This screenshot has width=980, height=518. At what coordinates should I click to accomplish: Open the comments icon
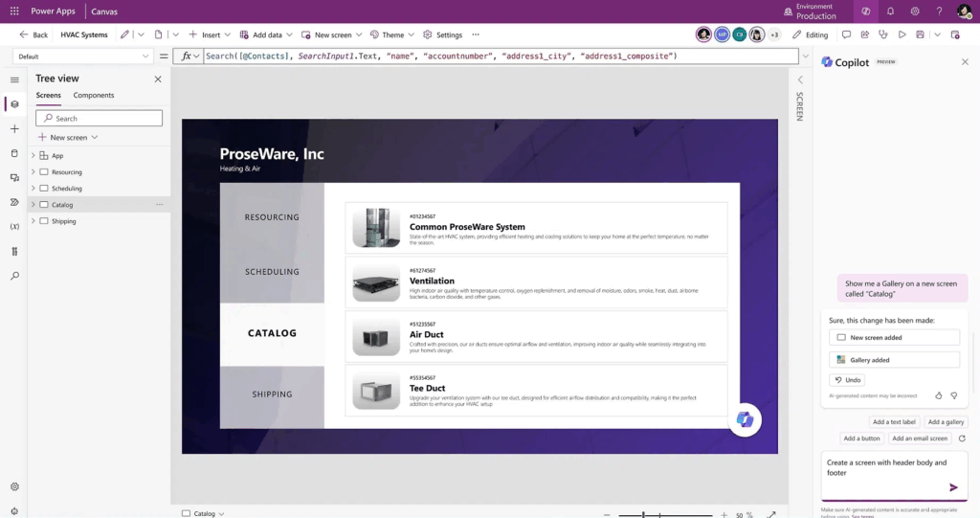coord(846,35)
